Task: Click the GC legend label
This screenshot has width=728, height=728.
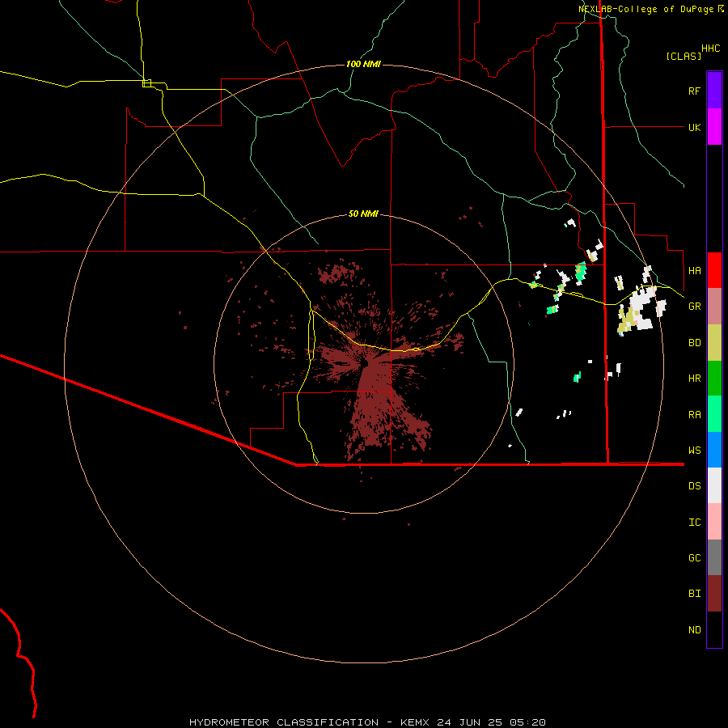Action: tap(694, 557)
